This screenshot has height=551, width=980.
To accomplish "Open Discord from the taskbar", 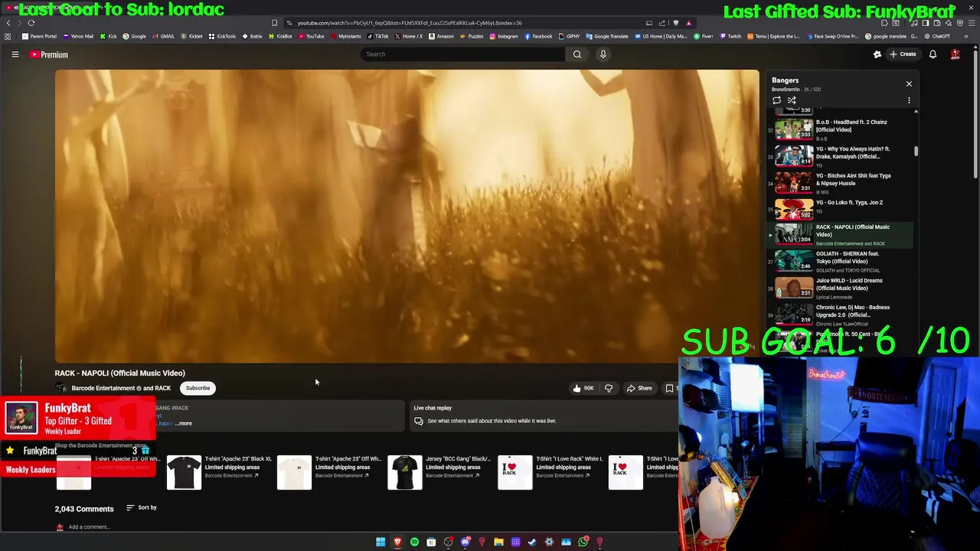I will pyautogui.click(x=465, y=542).
